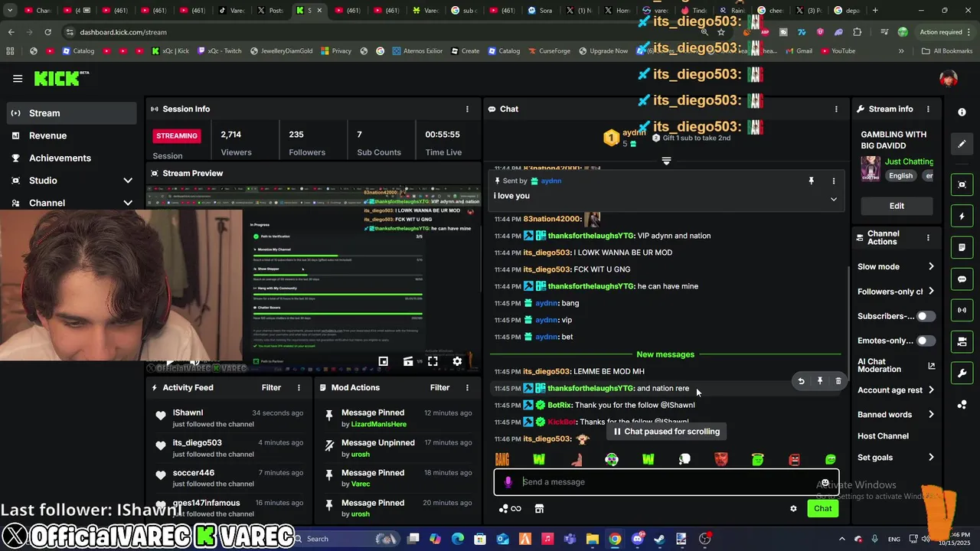Open Activity Feed Filter dropdown

pos(271,388)
